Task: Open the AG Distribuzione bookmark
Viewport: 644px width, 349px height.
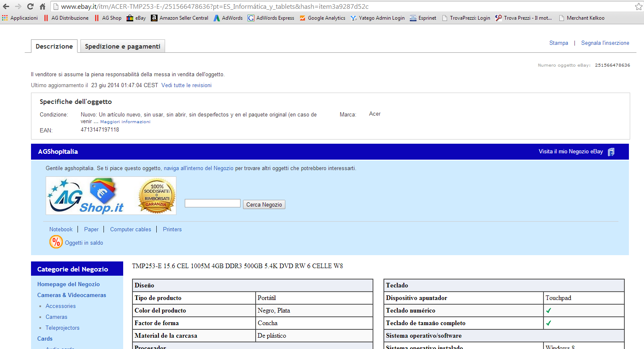Action: click(x=66, y=18)
